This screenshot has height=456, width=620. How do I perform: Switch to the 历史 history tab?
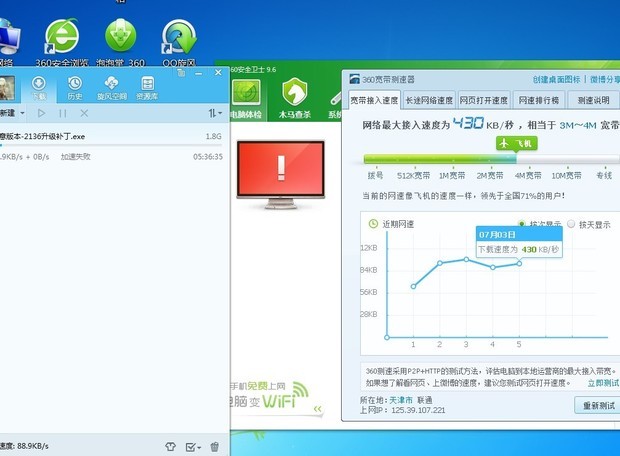[75, 88]
